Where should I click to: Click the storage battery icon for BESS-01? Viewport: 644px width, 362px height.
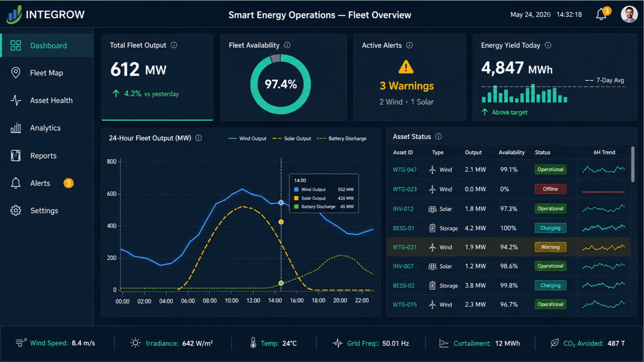433,228
